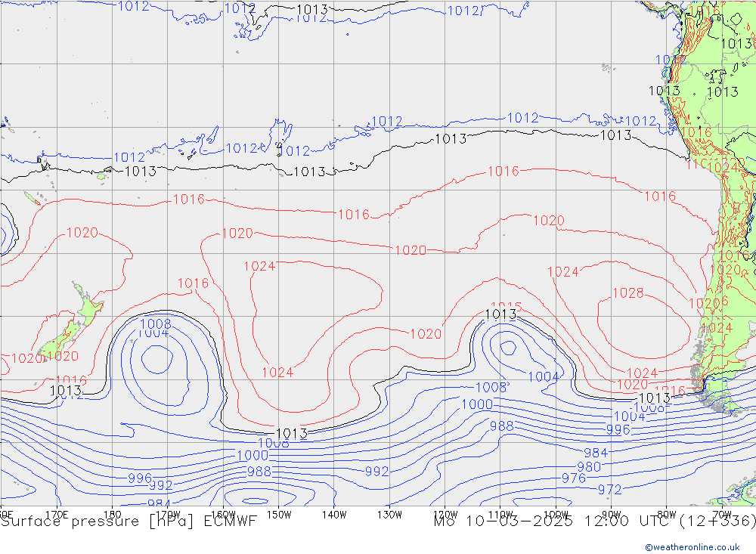This screenshot has width=756, height=554.
Task: Click the 90W longitude axis label
Action: click(612, 515)
